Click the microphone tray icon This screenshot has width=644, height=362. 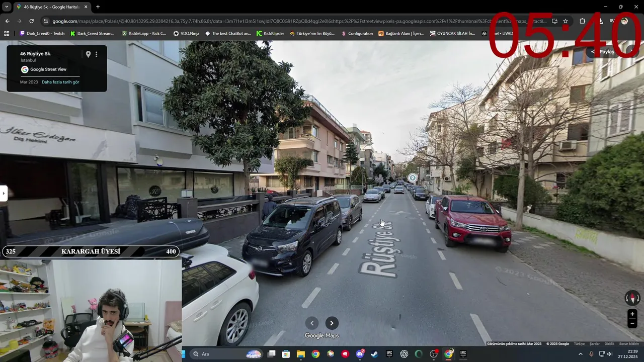pos(591,354)
